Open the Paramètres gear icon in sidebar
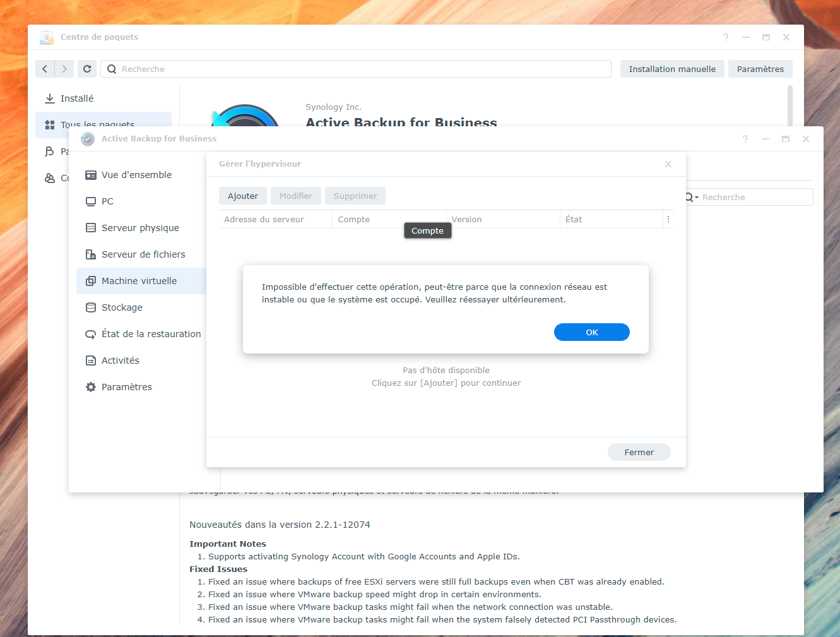Screen dimensions: 840x637 [91, 387]
